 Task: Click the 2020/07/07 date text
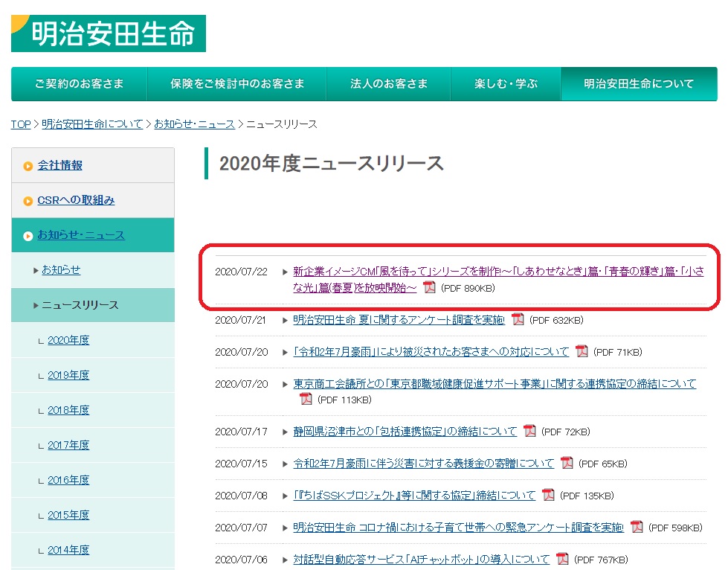[242, 528]
